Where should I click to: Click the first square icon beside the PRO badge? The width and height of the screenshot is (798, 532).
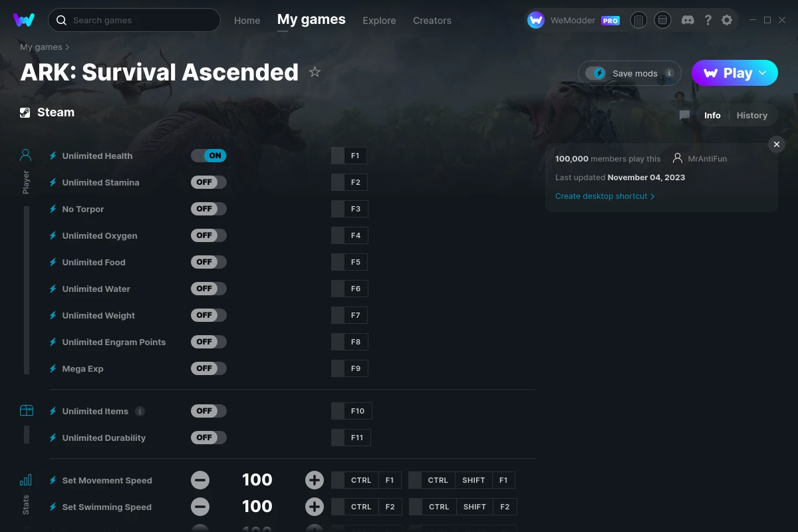click(638, 20)
